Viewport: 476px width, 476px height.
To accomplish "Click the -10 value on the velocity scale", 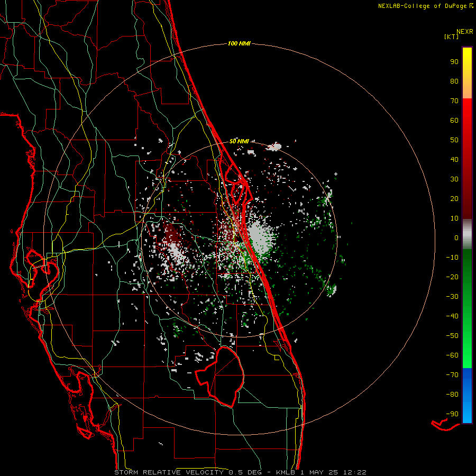I will [x=452, y=258].
